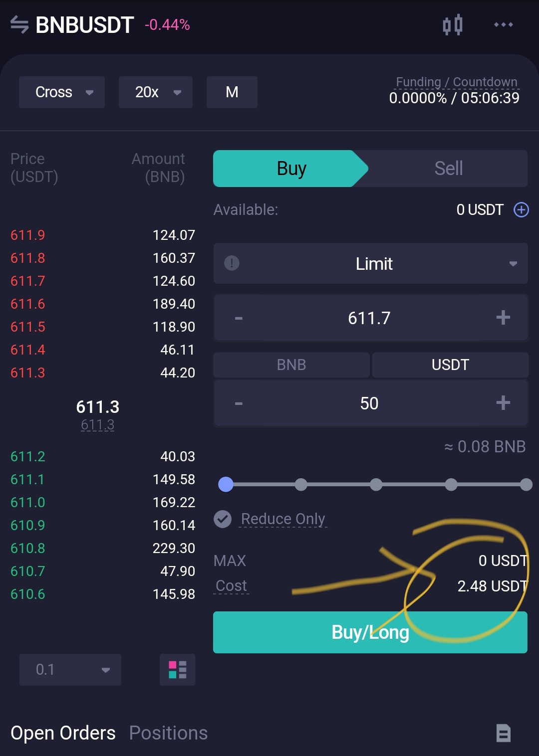The image size is (539, 756).
Task: Increase the price with plus button
Action: pyautogui.click(x=503, y=318)
